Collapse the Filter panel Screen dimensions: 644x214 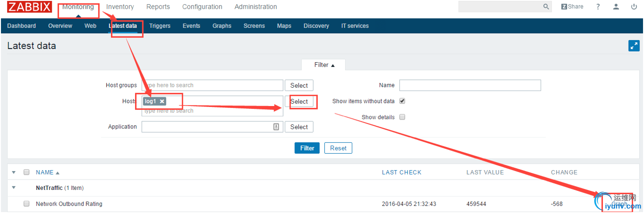pyautogui.click(x=323, y=65)
